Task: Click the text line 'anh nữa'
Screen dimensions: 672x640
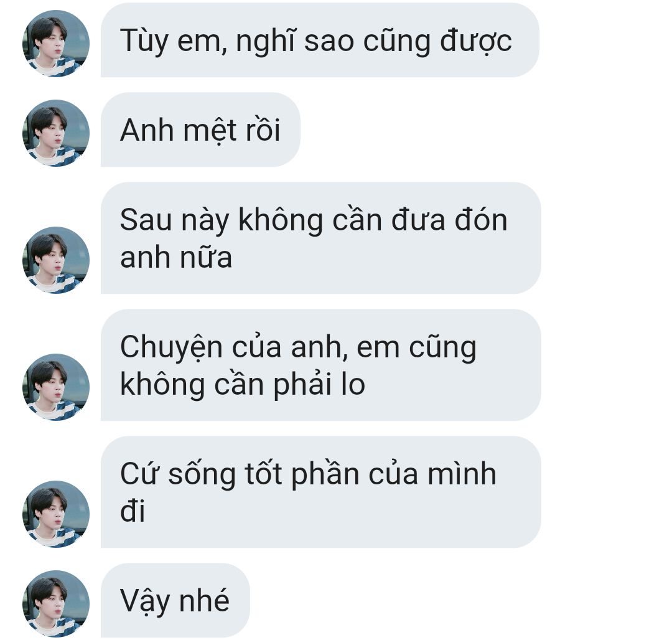Action: coord(176,258)
